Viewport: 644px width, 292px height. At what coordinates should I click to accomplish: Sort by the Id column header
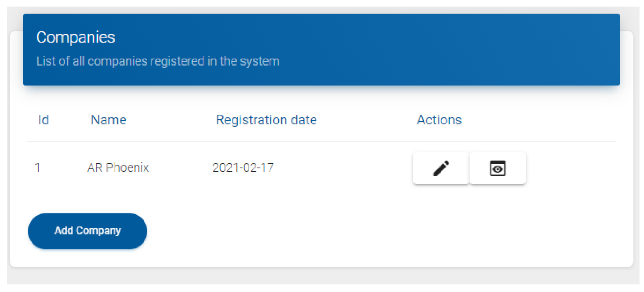[x=44, y=120]
